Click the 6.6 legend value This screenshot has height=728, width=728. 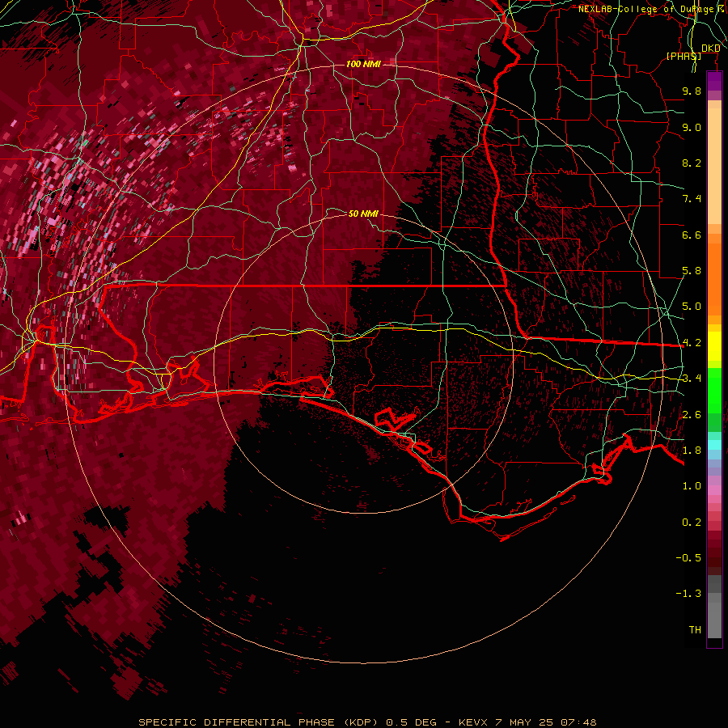[x=692, y=235]
